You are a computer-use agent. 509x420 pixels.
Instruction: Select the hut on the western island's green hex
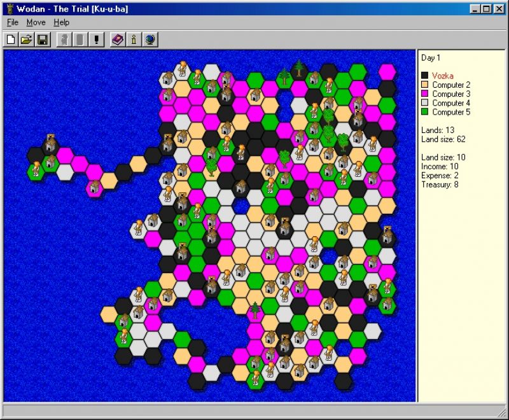tap(50, 162)
